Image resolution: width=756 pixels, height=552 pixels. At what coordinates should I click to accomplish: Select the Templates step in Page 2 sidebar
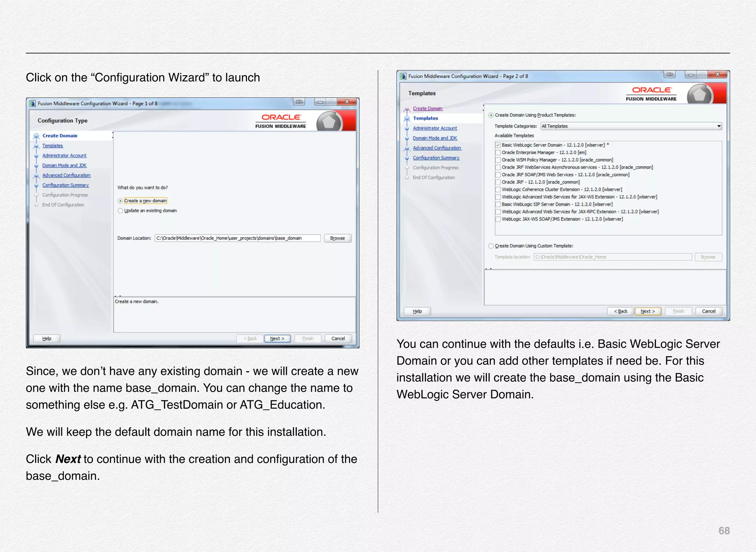click(x=425, y=118)
